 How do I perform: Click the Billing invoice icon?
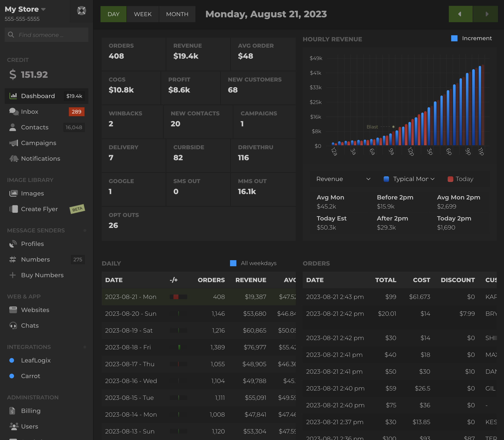tap(12, 411)
